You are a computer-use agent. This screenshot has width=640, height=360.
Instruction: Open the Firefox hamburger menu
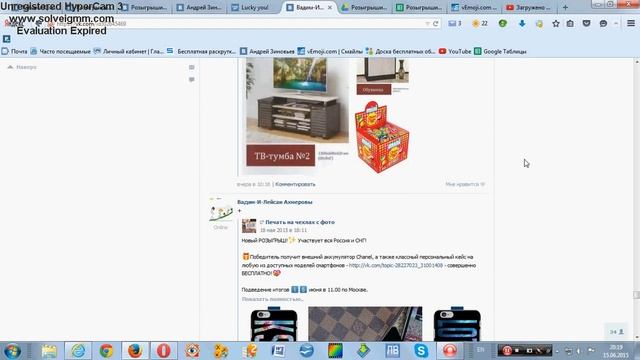[x=631, y=24]
